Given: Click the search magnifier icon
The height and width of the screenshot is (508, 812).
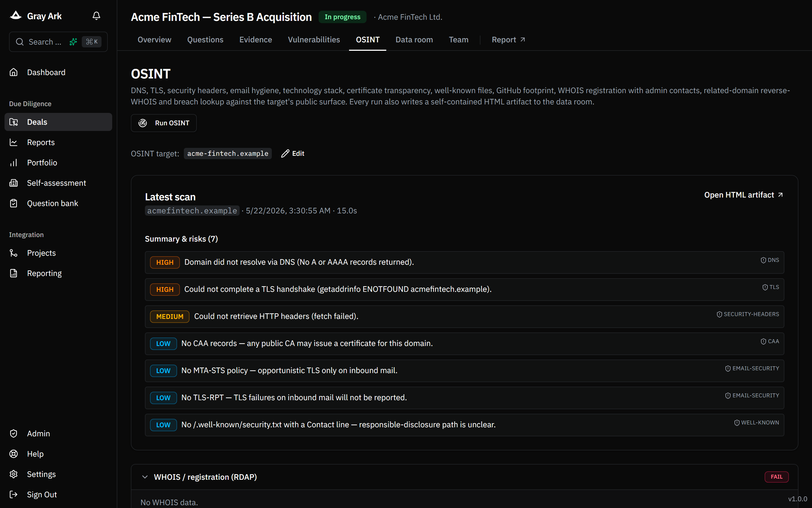Looking at the screenshot, I should (20, 42).
